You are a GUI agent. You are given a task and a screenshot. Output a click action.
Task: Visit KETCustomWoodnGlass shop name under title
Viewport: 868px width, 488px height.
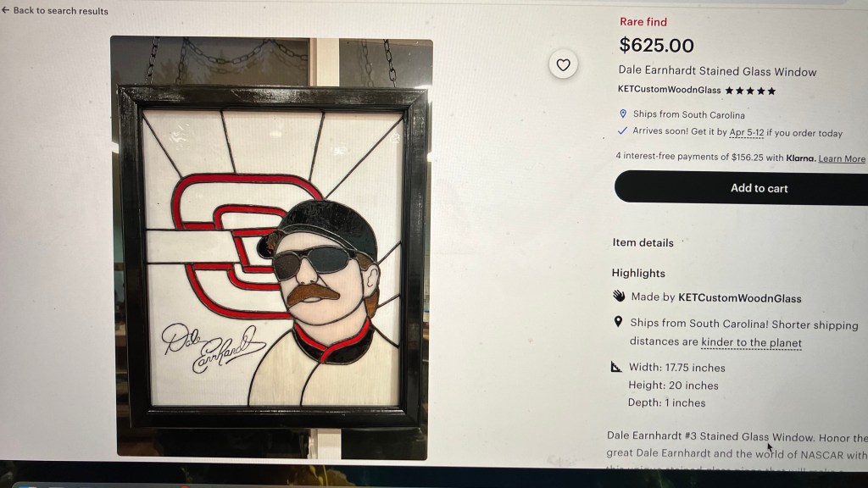(670, 90)
